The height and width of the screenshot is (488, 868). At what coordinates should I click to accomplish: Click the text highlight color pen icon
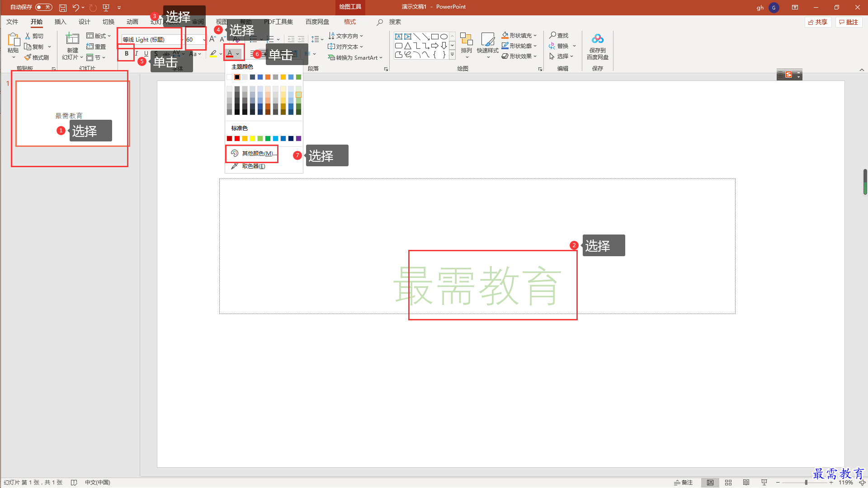coord(213,54)
